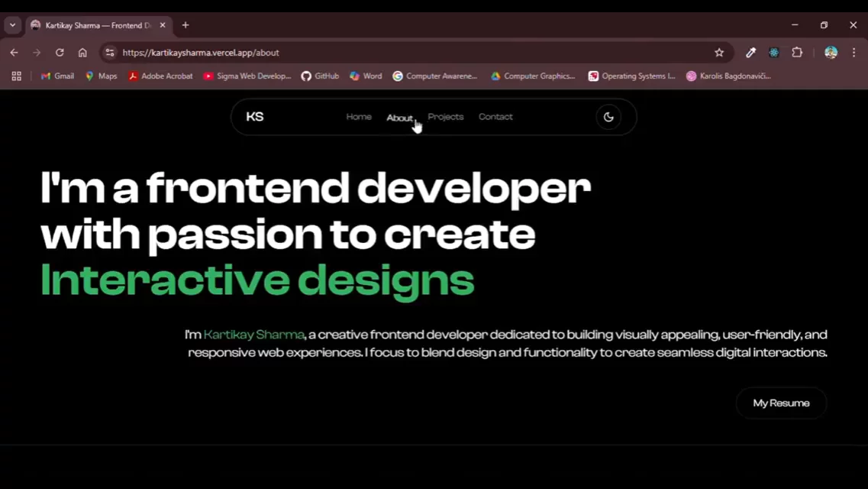The width and height of the screenshot is (868, 489).
Task: Open a new tab with plus button
Action: click(x=186, y=25)
